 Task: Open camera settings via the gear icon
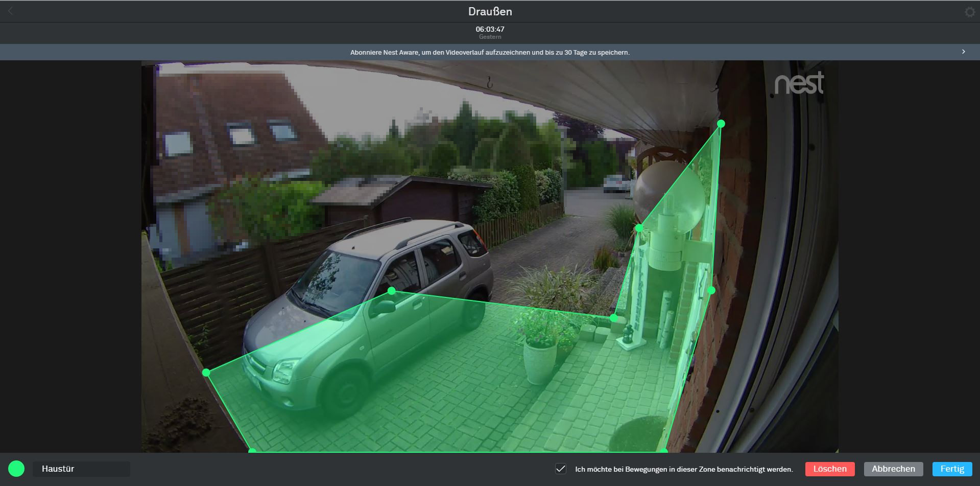pyautogui.click(x=969, y=12)
